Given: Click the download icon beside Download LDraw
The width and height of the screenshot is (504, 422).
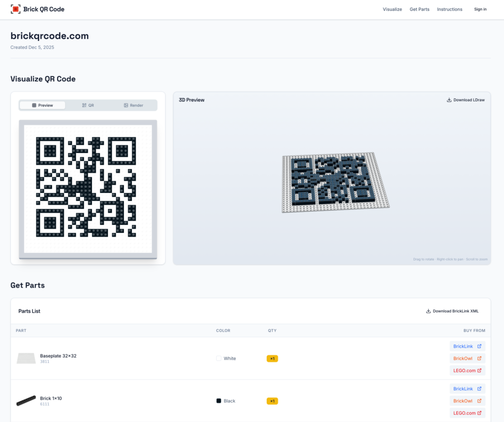Looking at the screenshot, I should pos(449,100).
